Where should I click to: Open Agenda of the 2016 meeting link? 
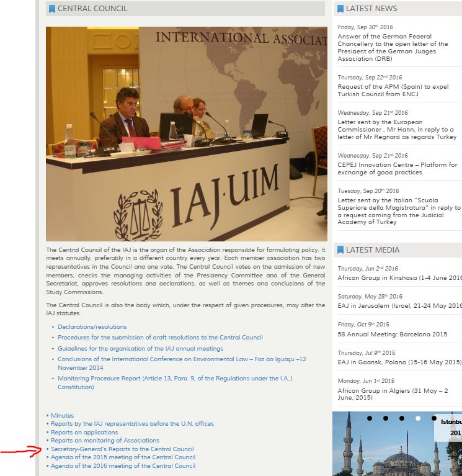point(123,465)
